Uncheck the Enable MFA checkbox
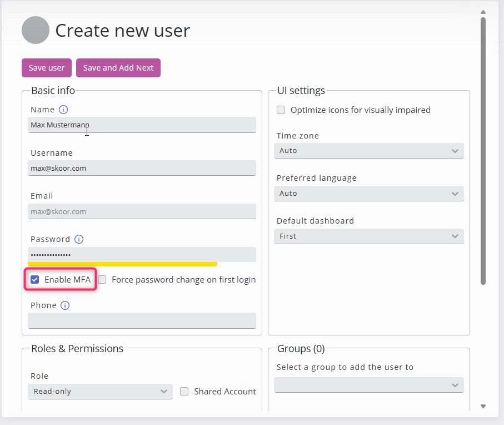Screen dimensions: 504x425 35,280
